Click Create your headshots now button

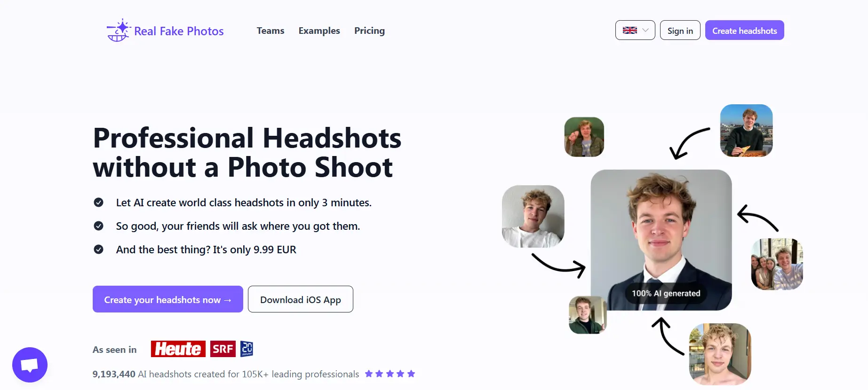point(168,299)
